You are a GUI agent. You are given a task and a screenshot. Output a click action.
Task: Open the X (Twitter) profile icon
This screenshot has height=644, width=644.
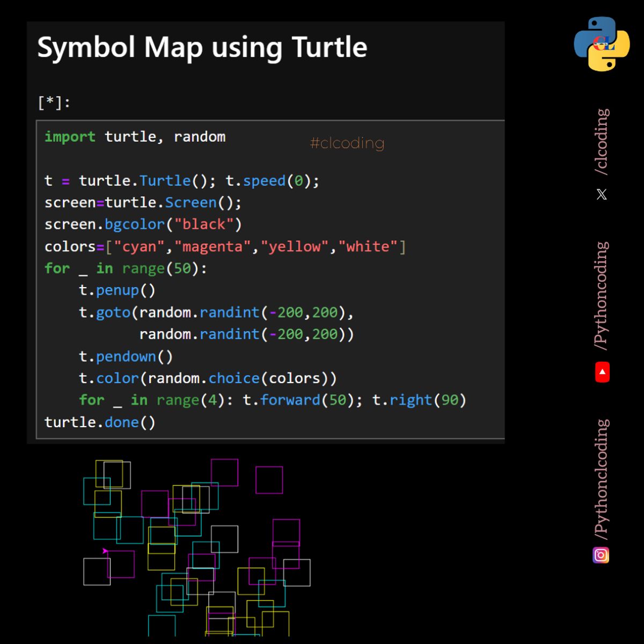[x=601, y=194]
